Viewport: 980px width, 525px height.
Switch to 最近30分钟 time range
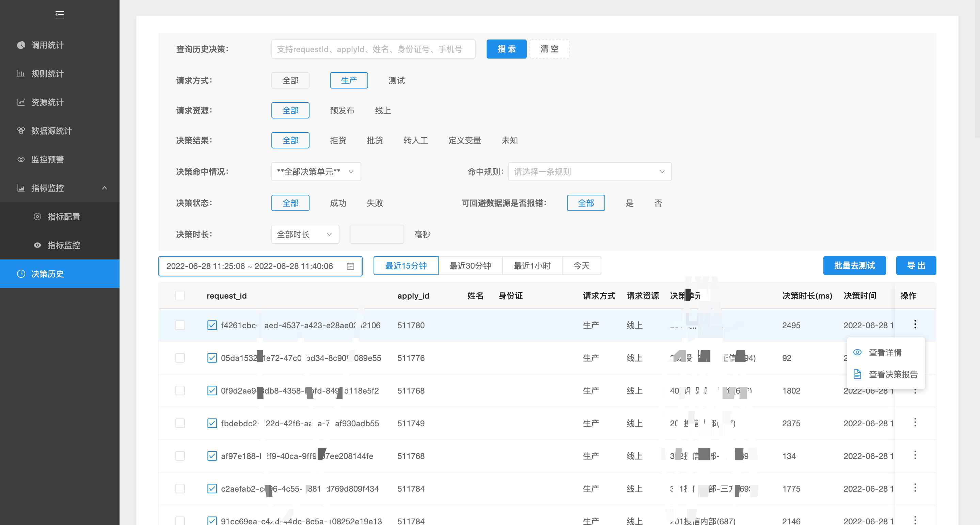tap(470, 266)
